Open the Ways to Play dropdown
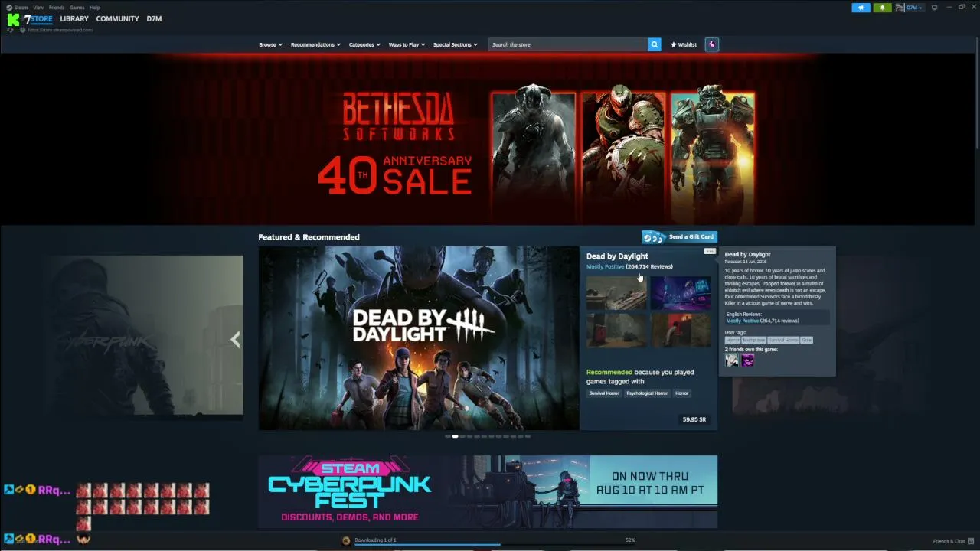Image resolution: width=980 pixels, height=551 pixels. pyautogui.click(x=407, y=44)
